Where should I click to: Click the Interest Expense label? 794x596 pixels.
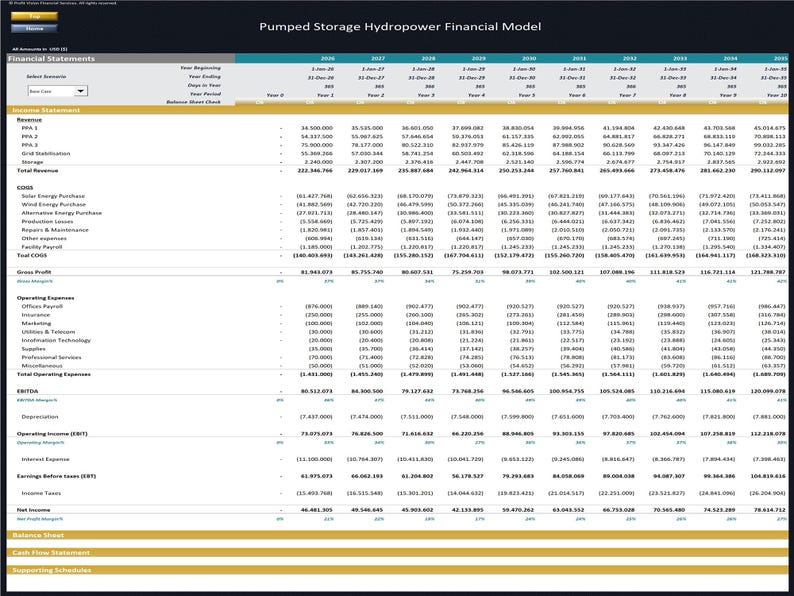point(45,459)
